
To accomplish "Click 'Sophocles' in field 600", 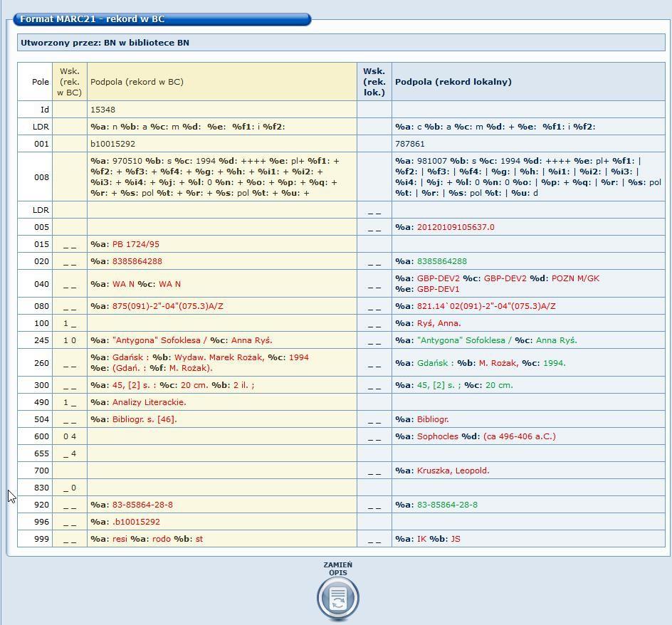I will (x=438, y=437).
